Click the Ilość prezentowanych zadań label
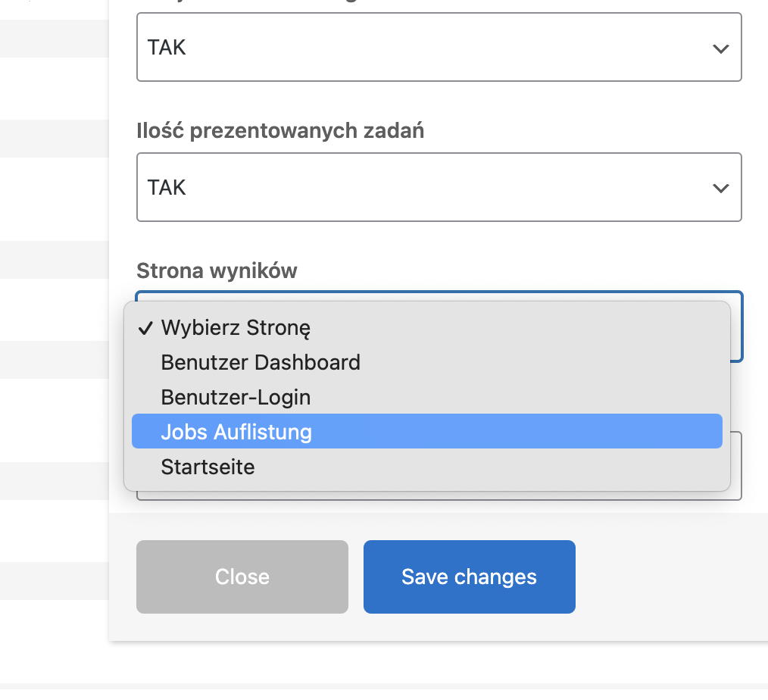The height and width of the screenshot is (700, 768). (x=280, y=131)
